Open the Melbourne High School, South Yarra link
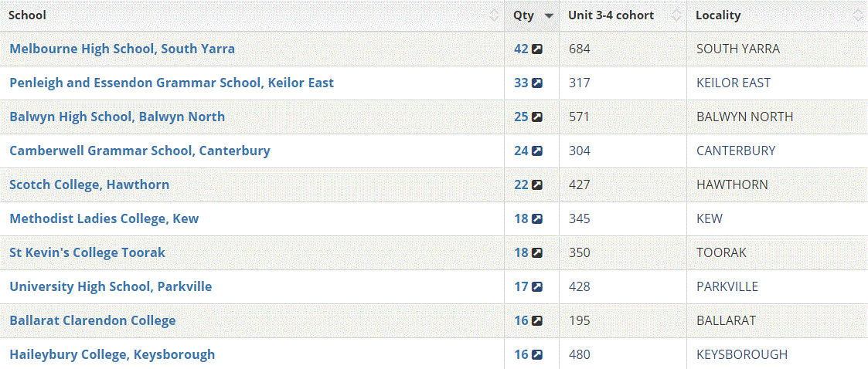The height and width of the screenshot is (369, 868). [x=122, y=49]
